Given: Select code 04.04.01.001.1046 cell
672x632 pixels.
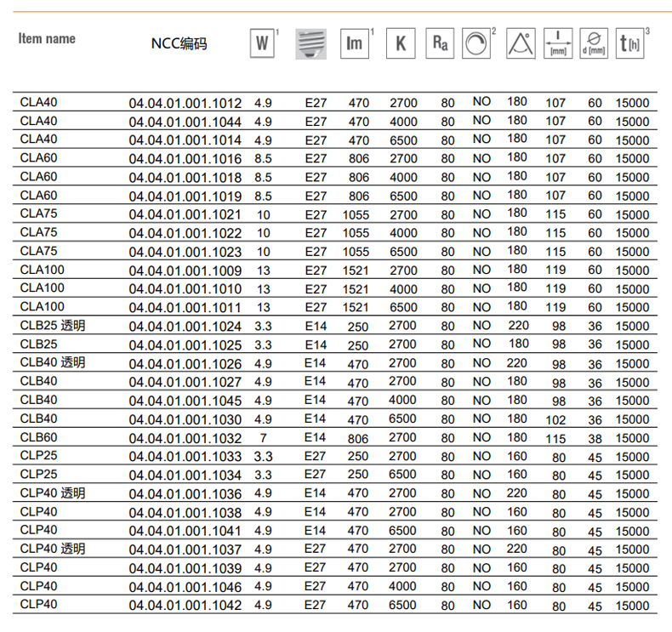Looking at the screenshot, I should 185,587.
